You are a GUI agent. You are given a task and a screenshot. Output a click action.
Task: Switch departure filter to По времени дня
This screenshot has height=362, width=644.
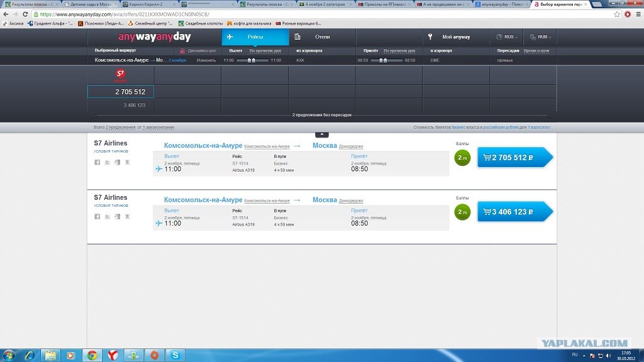pyautogui.click(x=265, y=51)
